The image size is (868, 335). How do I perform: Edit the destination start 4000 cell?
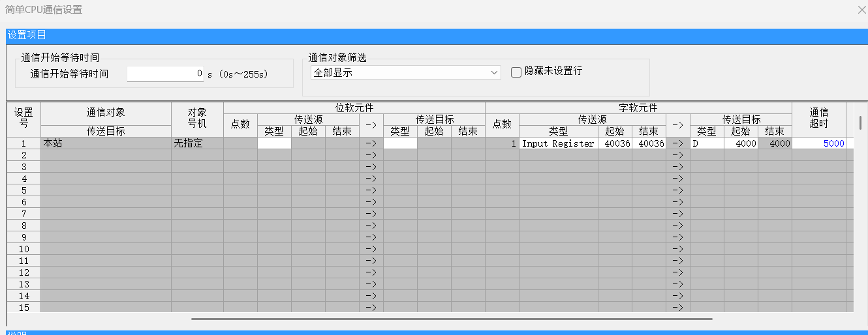(x=741, y=143)
